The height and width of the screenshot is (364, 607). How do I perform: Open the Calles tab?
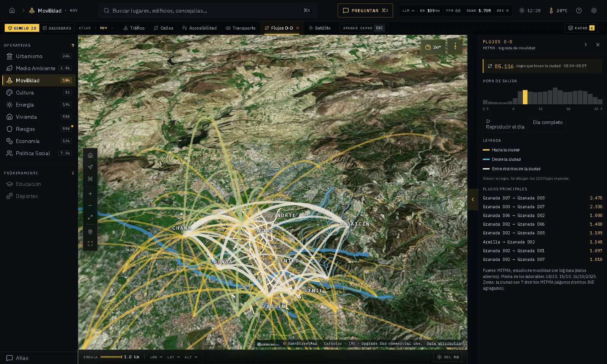coord(164,28)
